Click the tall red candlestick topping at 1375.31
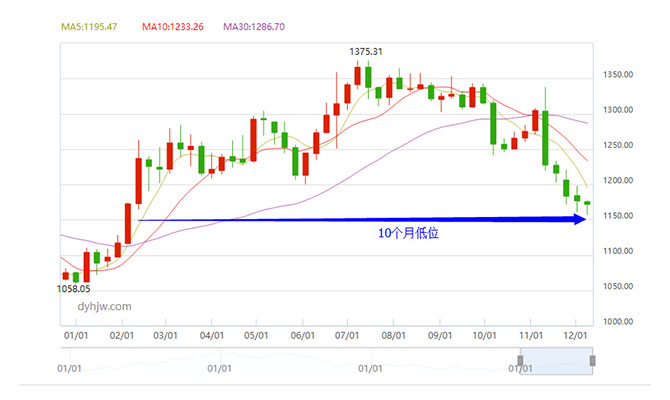 pyautogui.click(x=357, y=76)
